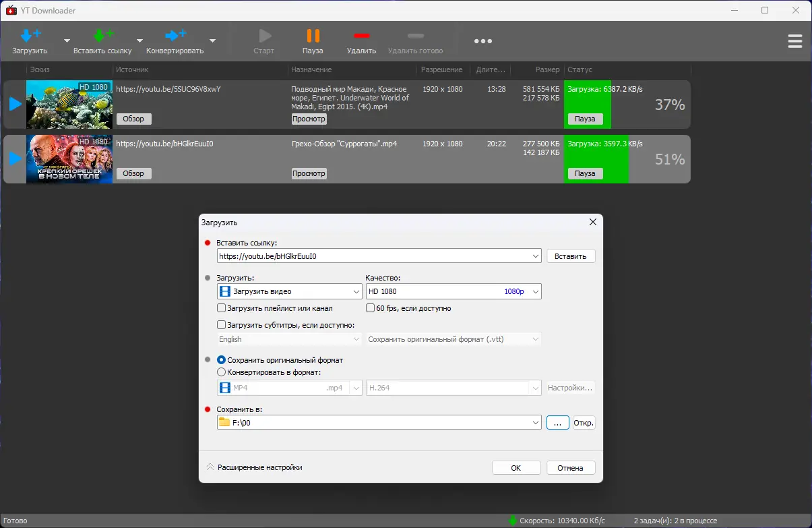This screenshot has width=812, height=528.
Task: Click the Отмена button
Action: [x=571, y=468]
